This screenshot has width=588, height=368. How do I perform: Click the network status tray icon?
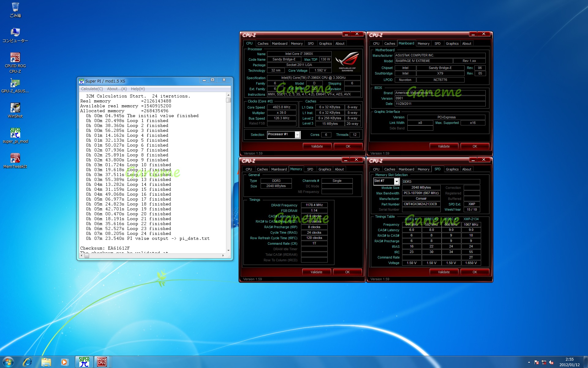pyautogui.click(x=544, y=362)
